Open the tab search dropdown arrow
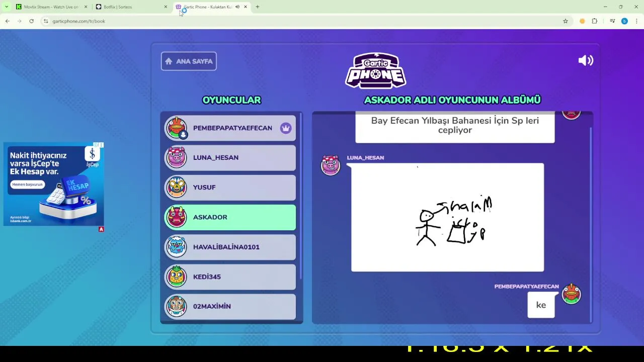 point(7,7)
